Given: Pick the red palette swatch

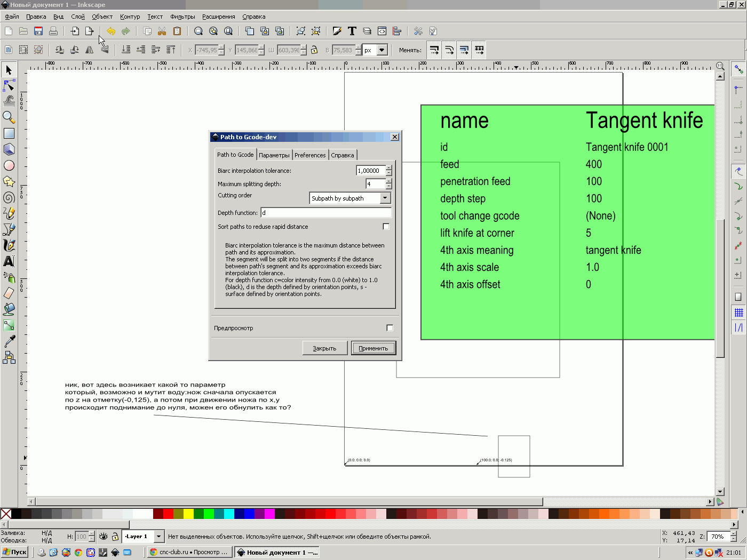Looking at the screenshot, I should (x=168, y=514).
